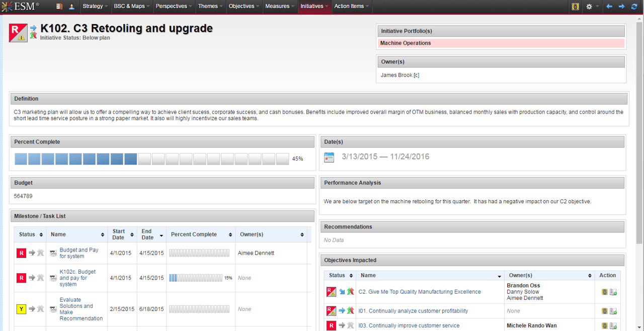Screen dimensions: 644x331
Task: Go forward using the right arrow icon
Action: (621, 7)
